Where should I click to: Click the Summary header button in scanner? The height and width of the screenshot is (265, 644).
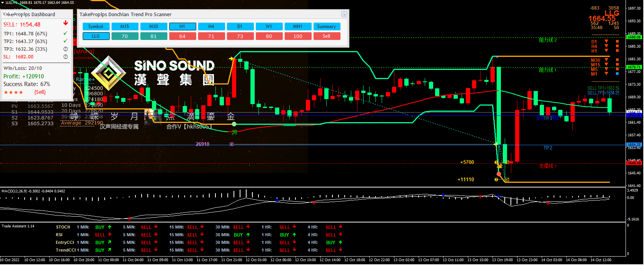[327, 26]
